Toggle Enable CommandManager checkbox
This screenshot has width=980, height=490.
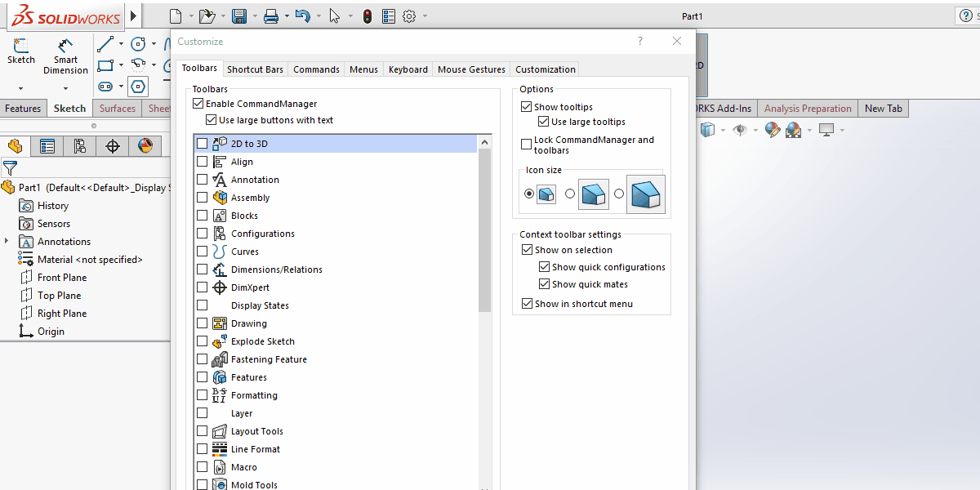(198, 104)
